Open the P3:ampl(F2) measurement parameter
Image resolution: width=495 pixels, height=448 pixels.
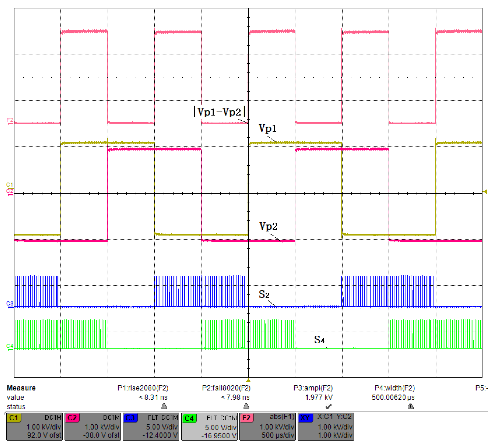[x=313, y=388]
